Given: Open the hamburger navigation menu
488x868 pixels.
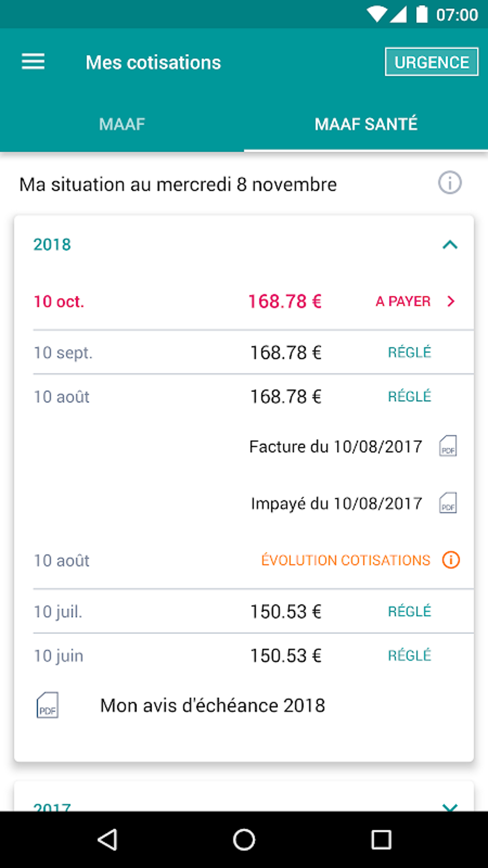Looking at the screenshot, I should click(33, 62).
